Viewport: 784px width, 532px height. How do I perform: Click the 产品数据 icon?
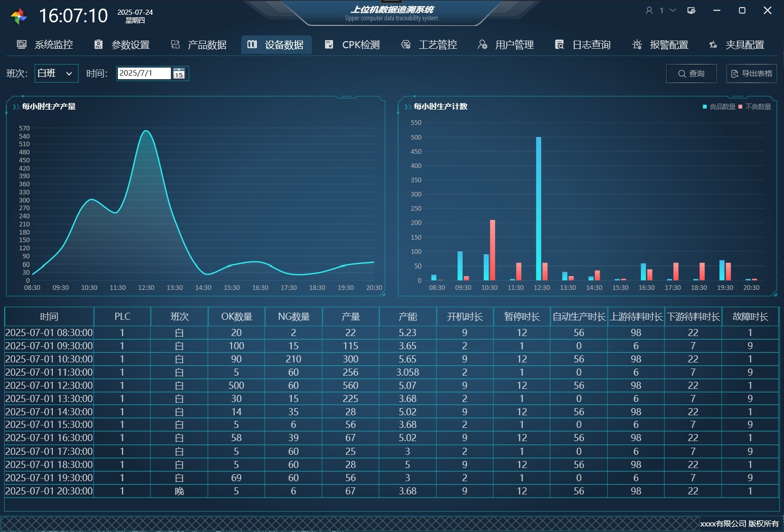tap(175, 45)
